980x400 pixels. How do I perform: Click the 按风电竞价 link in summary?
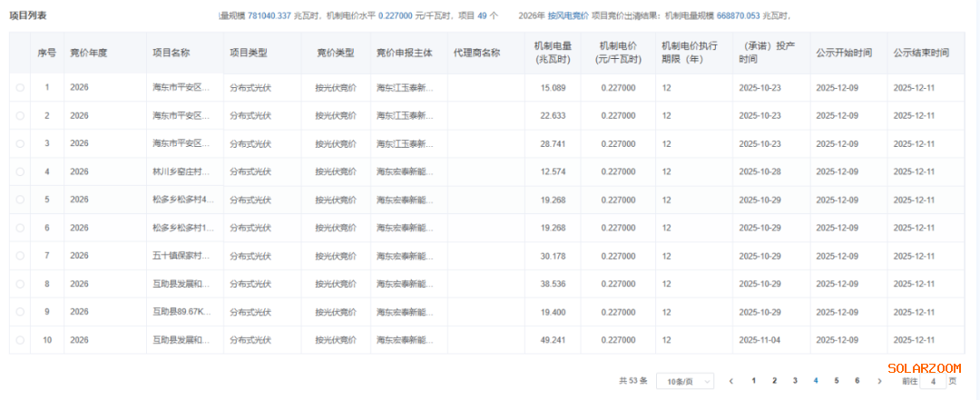pos(567,15)
